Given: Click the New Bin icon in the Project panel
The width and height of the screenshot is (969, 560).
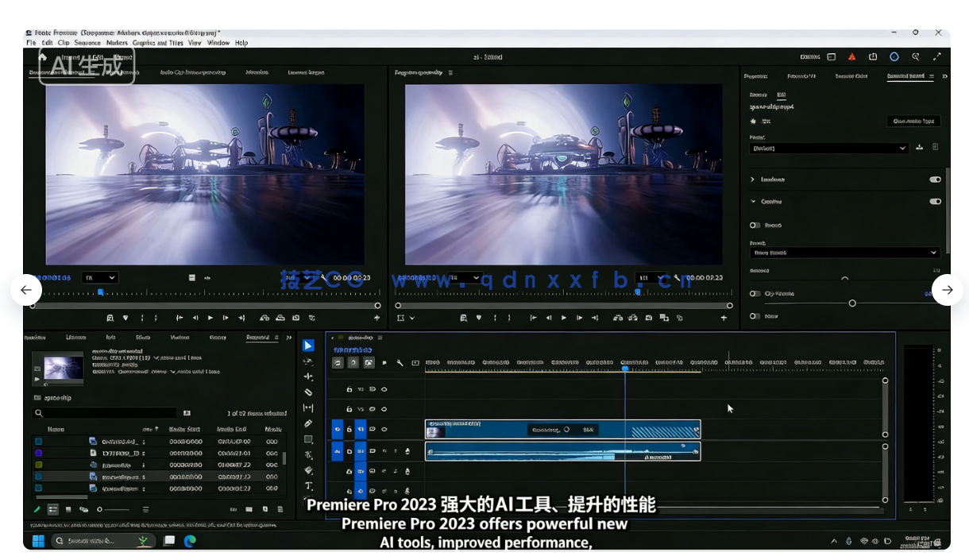Looking at the screenshot, I should tap(248, 509).
